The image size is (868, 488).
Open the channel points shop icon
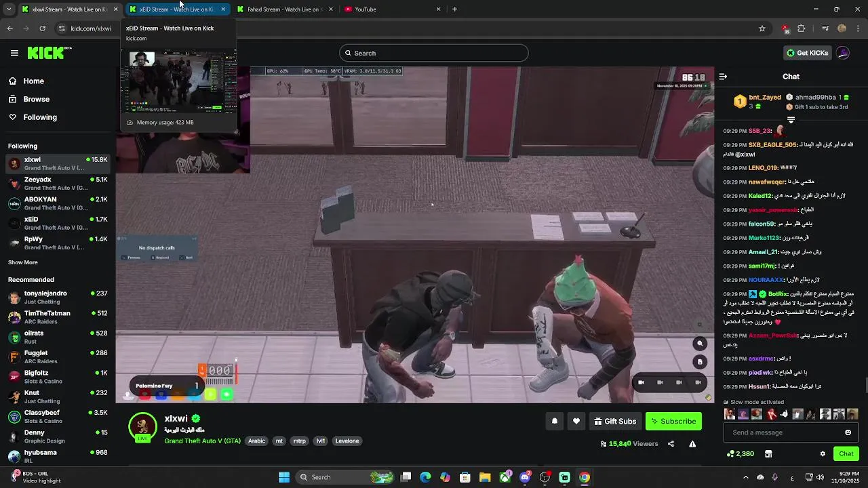[x=768, y=453]
